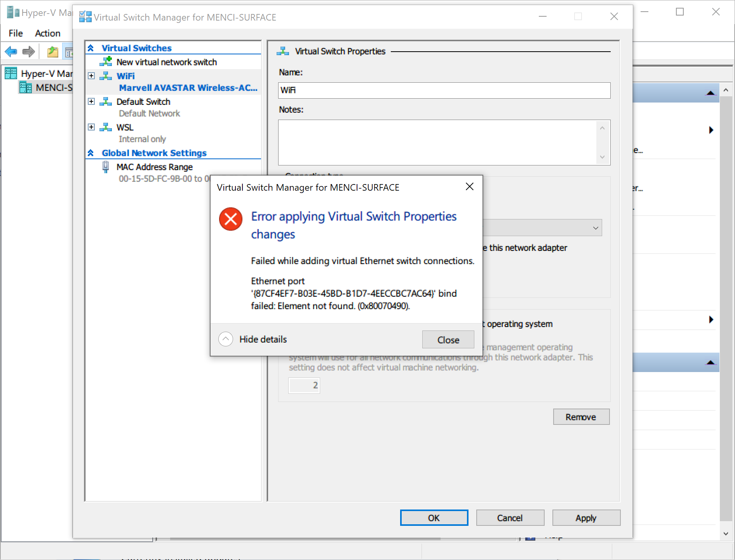The height and width of the screenshot is (560, 735).
Task: Expand the Default Switch node
Action: pos(91,101)
